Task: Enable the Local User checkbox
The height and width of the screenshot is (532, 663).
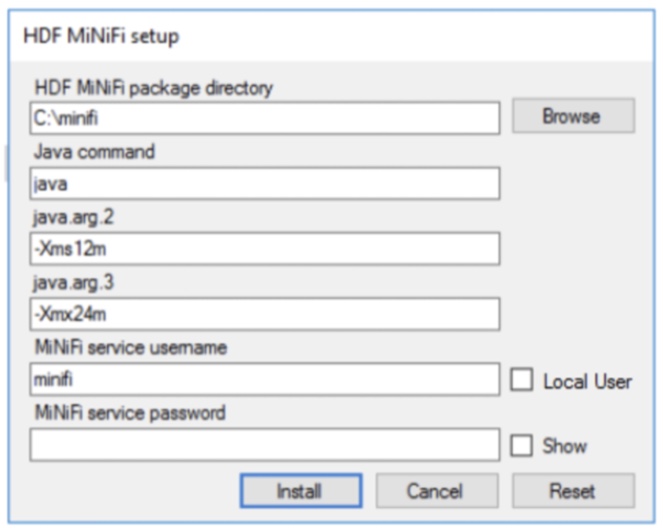Action: pos(521,381)
